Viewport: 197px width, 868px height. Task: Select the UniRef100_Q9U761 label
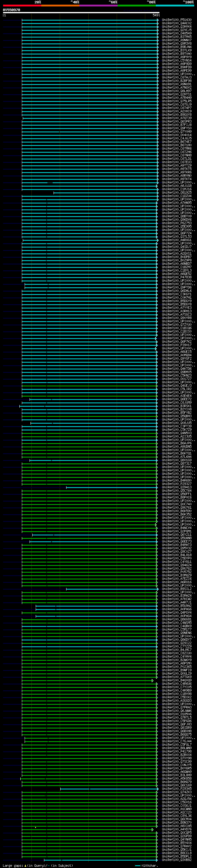177,507
